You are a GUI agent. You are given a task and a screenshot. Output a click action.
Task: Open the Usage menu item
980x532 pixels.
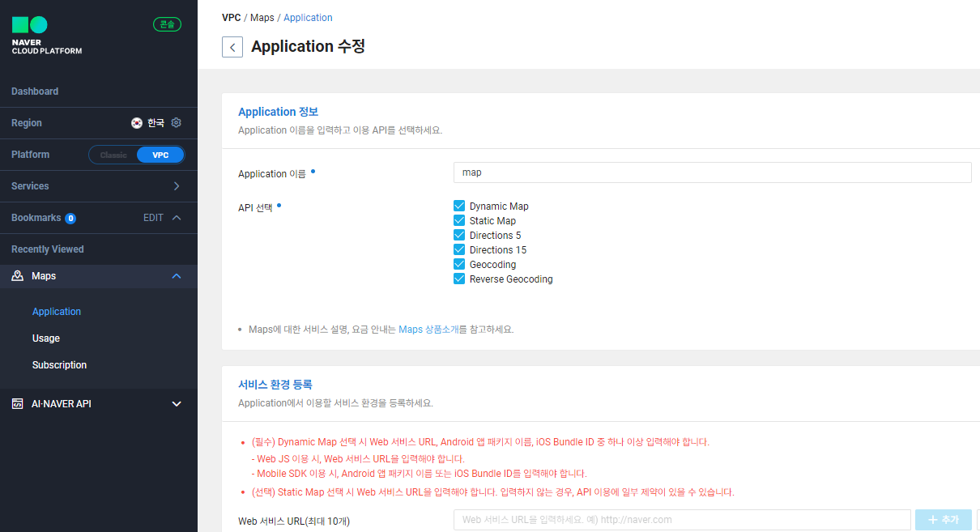[46, 338]
